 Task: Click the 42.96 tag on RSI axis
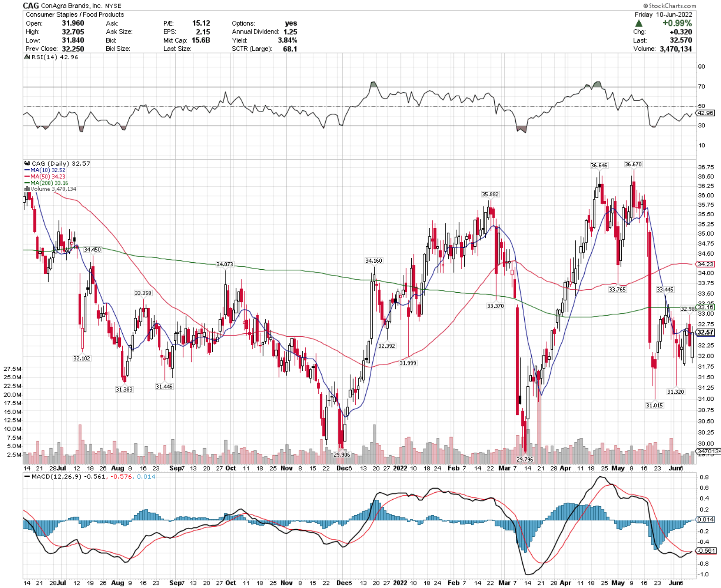tap(705, 113)
